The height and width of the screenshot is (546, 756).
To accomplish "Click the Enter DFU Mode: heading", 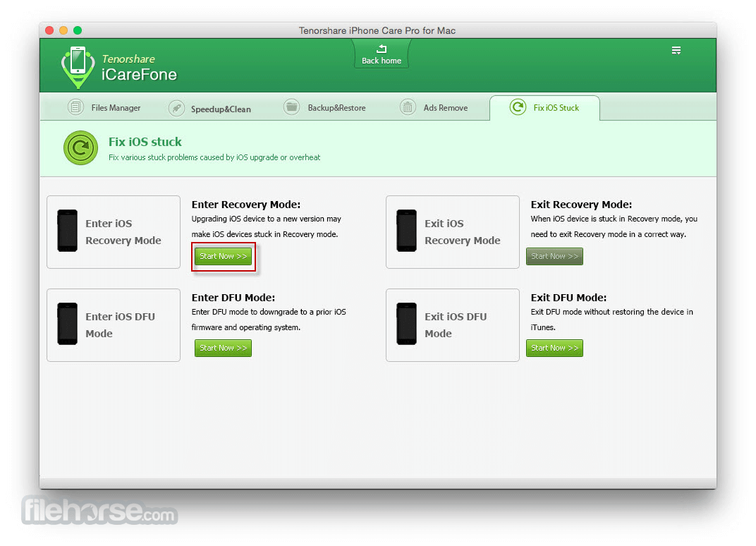I will point(233,298).
